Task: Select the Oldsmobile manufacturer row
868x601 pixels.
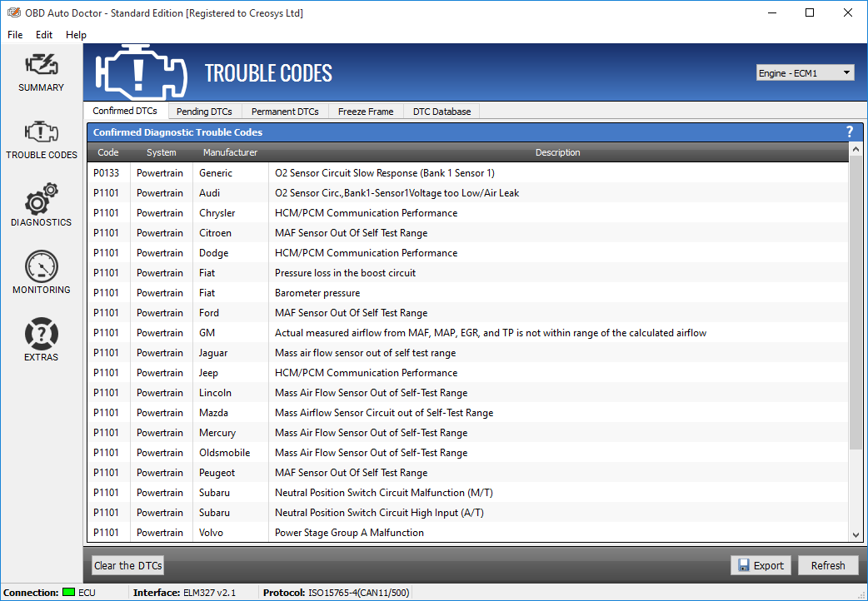Action: [468, 452]
